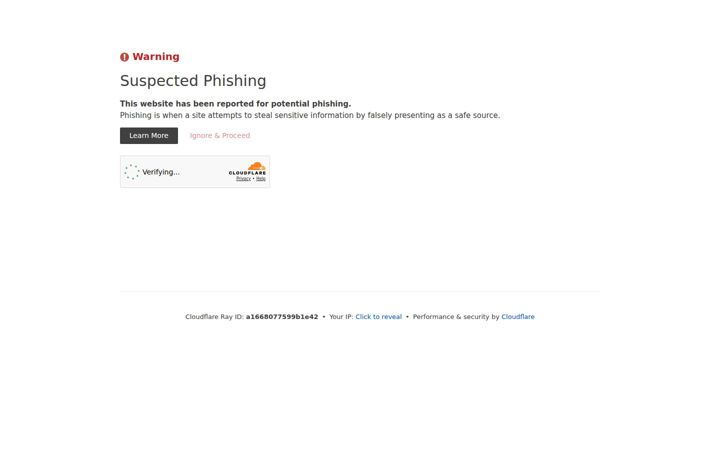Click the CLOUDFLARE wordmark in the widget
The image size is (720, 450).
point(248,173)
